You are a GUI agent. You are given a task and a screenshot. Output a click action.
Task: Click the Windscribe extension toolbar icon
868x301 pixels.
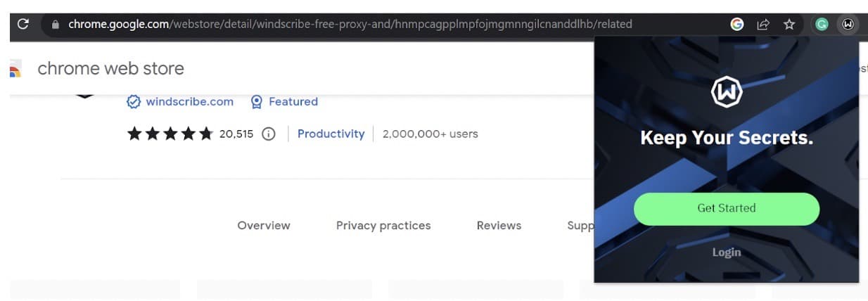848,25
